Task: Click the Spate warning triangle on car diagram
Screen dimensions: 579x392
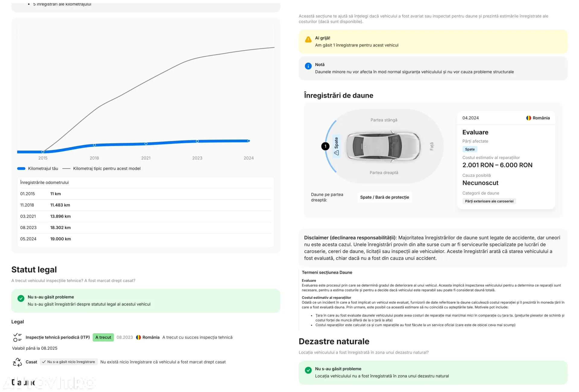Action: click(337, 153)
